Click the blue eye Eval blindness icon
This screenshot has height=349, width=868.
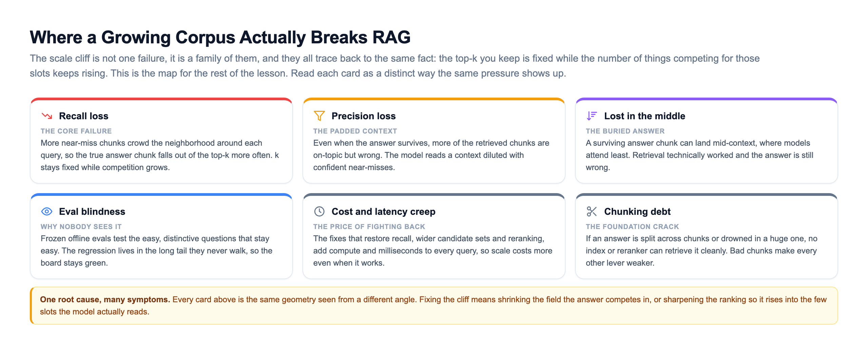(47, 211)
